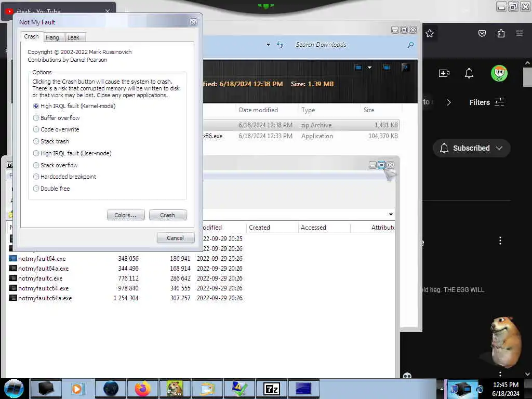The height and width of the screenshot is (399, 532).
Task: Click the search magnifier in Downloads window
Action: click(x=410, y=45)
